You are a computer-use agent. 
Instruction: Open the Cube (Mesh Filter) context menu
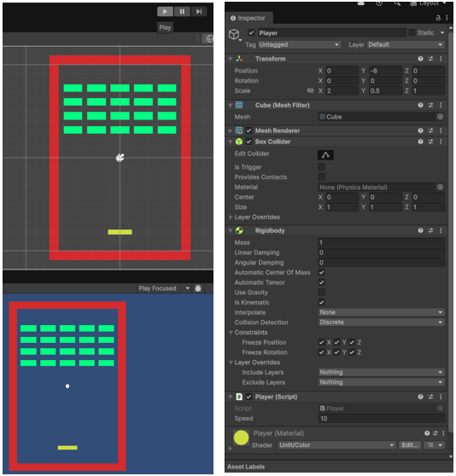(x=441, y=105)
